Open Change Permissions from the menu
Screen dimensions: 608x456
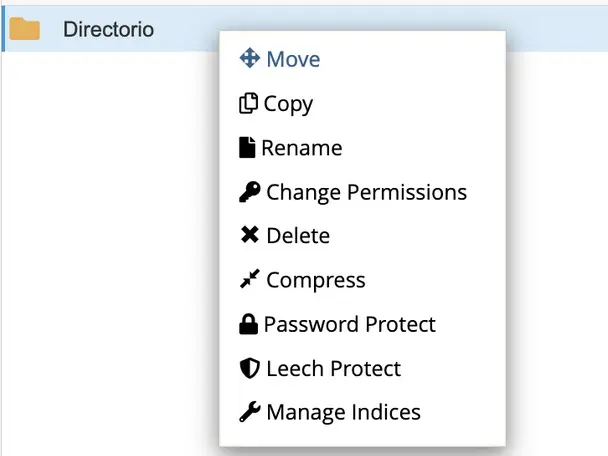point(366,192)
